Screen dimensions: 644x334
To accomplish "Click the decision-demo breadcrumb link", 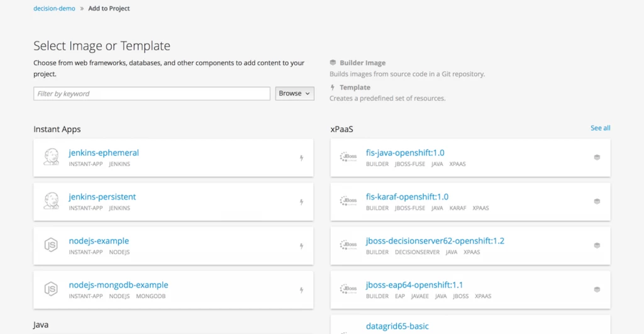I will [x=54, y=8].
